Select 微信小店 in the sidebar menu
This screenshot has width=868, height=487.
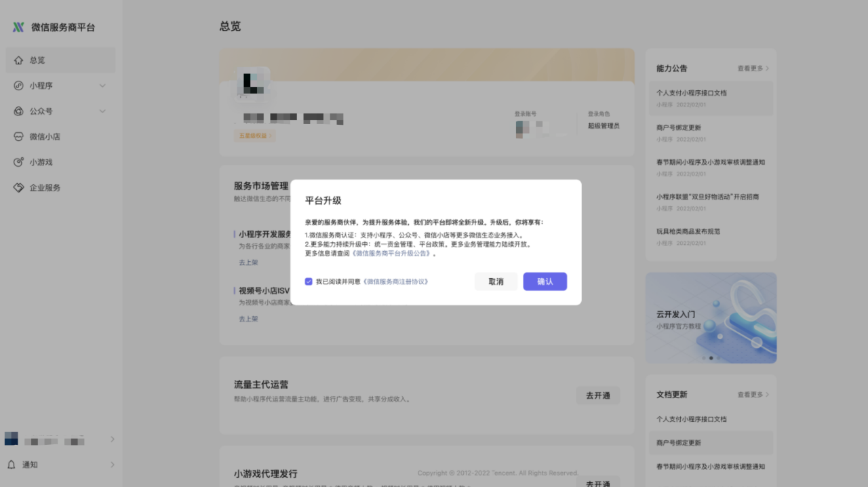pos(61,136)
